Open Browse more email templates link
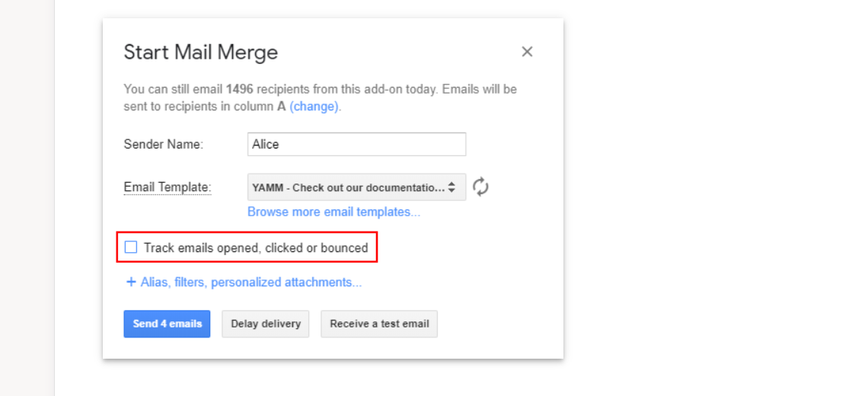 click(333, 212)
